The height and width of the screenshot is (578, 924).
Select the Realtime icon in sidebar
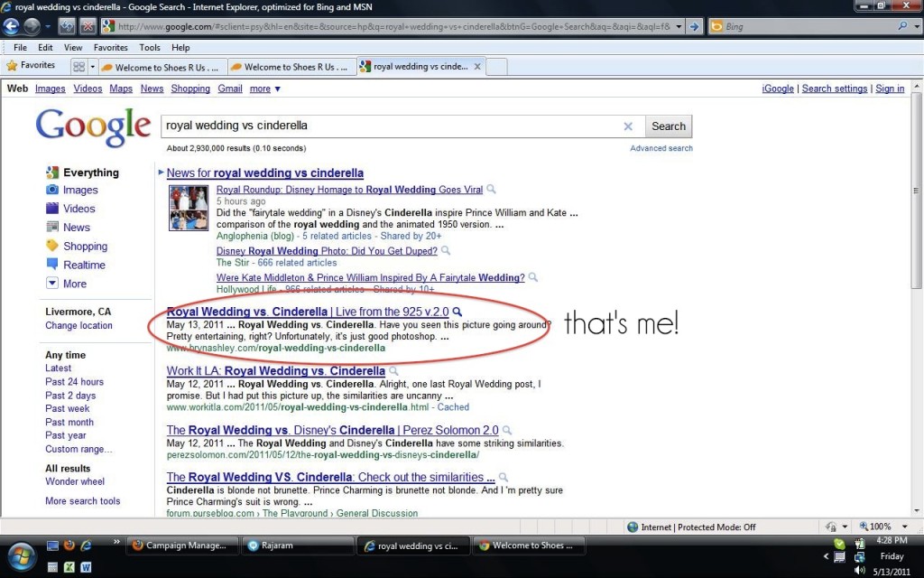(x=52, y=265)
